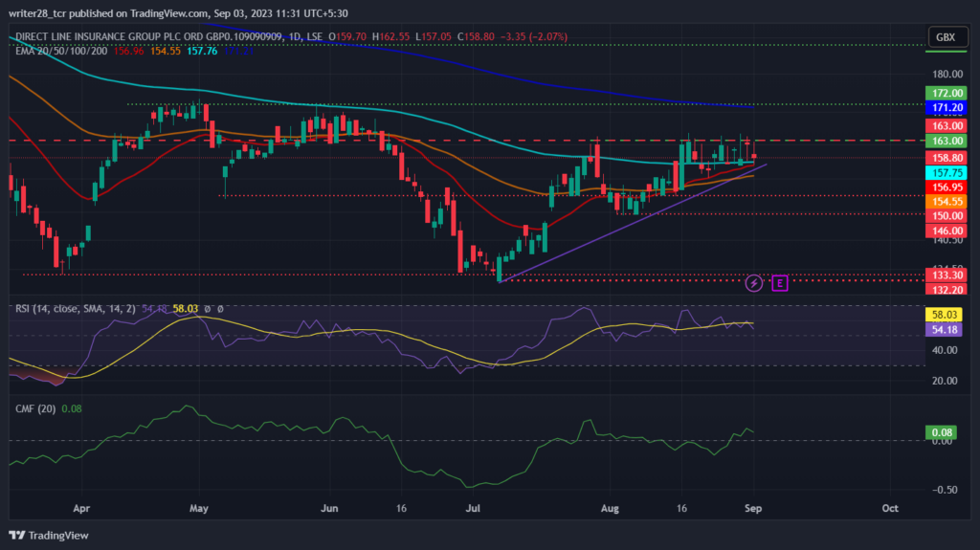Click the 158.80 current price label

click(947, 158)
